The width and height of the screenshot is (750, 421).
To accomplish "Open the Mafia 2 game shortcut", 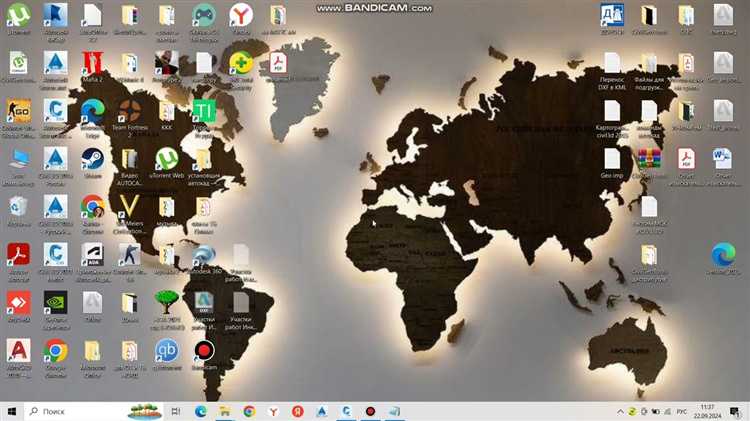I will [93, 67].
